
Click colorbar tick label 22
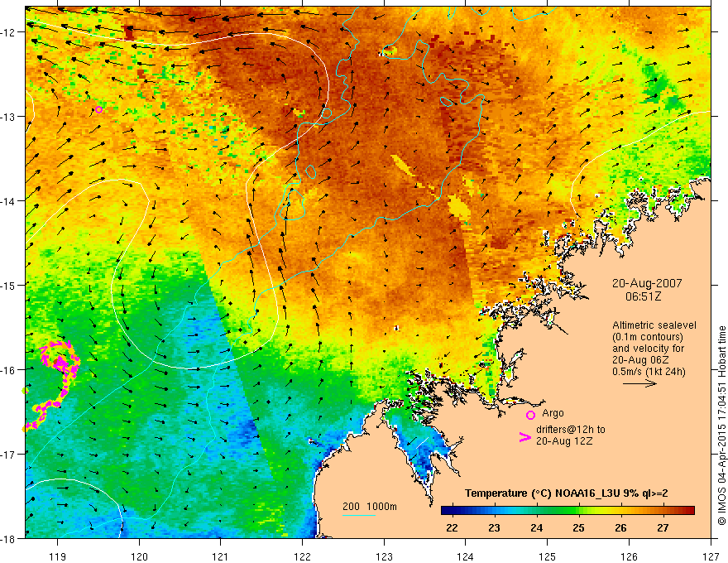coord(452,527)
